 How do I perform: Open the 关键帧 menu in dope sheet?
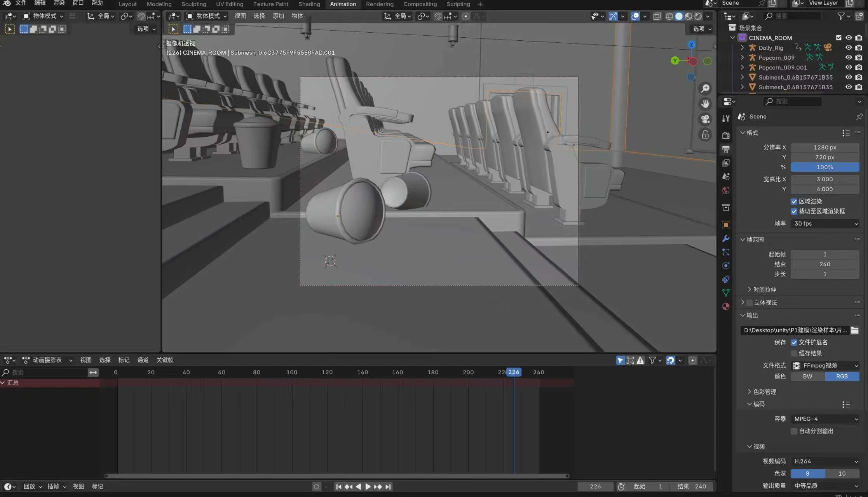point(165,360)
